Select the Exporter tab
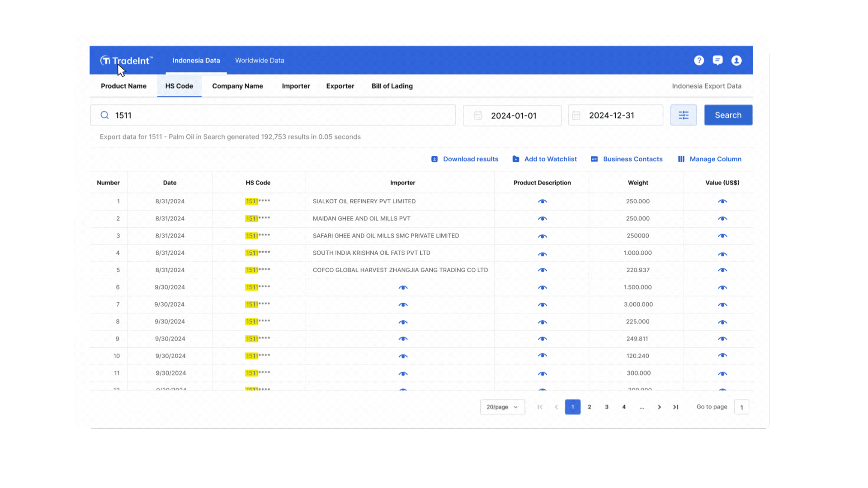Screen dimensions: 868x488 pos(340,86)
